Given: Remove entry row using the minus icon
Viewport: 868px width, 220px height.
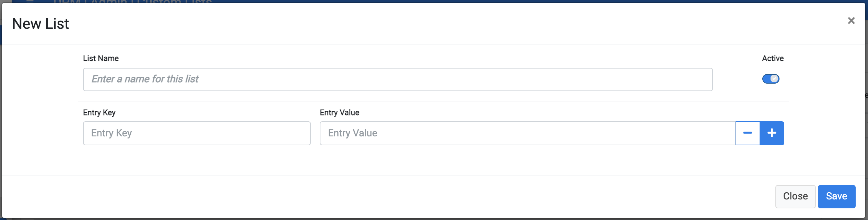Looking at the screenshot, I should tap(748, 133).
